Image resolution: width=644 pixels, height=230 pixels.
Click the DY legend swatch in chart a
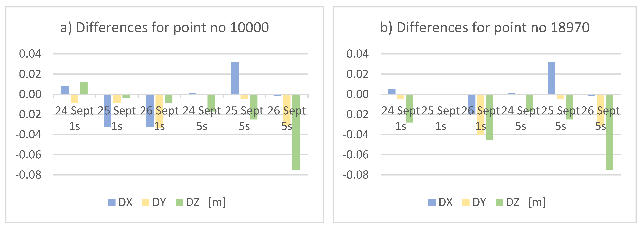[x=146, y=202]
